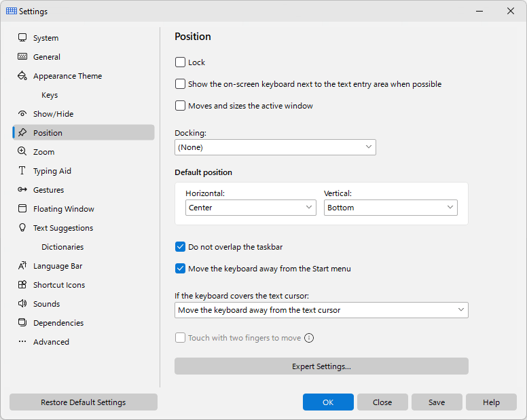
Task: Click the Save button
Action: pyautogui.click(x=437, y=402)
